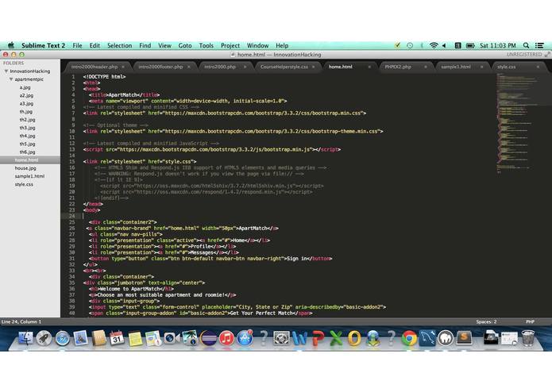Select highlighted home.html in sidebar
The width and height of the screenshot is (552, 392).
30,160
